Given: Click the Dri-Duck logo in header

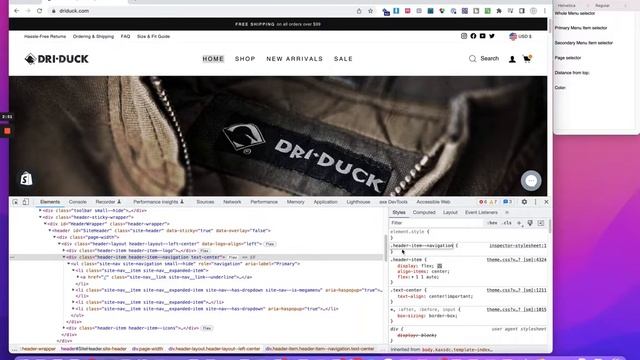Looking at the screenshot, I should 56,59.
